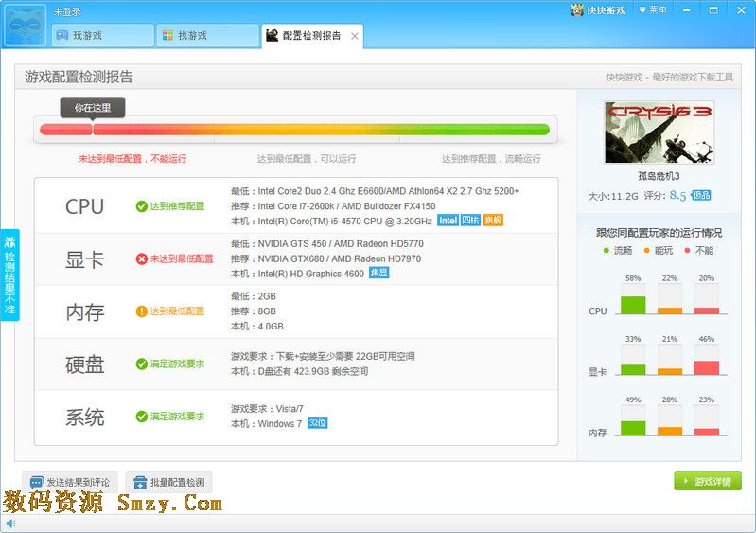756x533 pixels.
Task: Click the configuration level gradient bar
Action: [293, 130]
